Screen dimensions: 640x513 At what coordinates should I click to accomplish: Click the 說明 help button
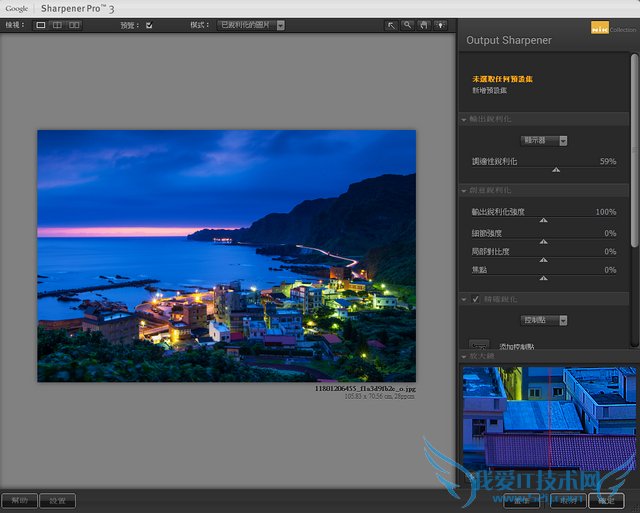pyautogui.click(x=20, y=500)
